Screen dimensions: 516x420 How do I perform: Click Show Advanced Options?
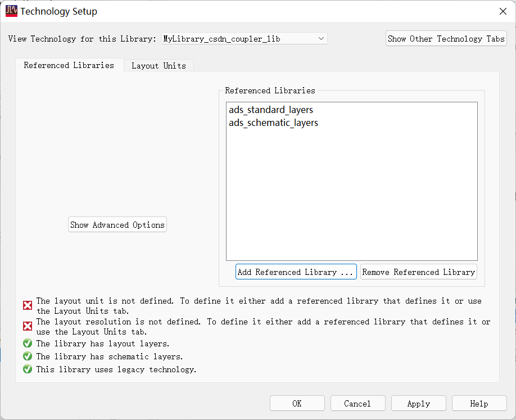[x=117, y=224]
